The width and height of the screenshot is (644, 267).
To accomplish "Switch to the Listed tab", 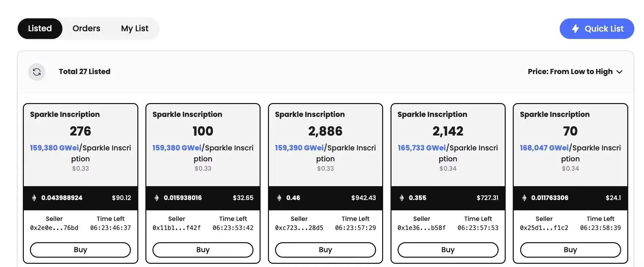I will [x=40, y=28].
